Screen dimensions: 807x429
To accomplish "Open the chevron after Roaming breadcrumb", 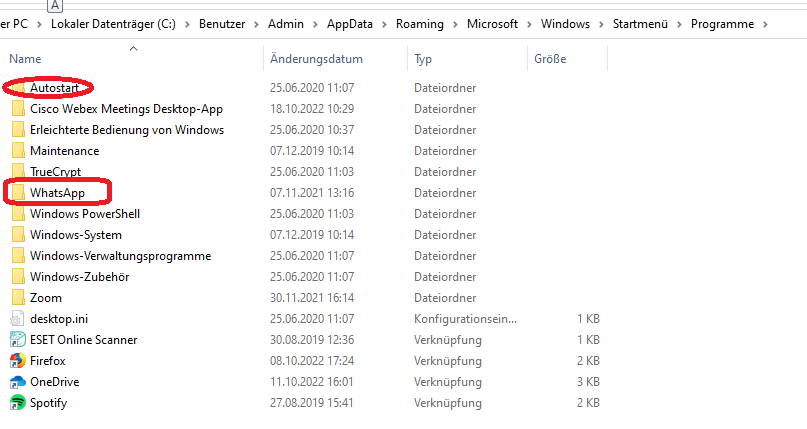I will pos(455,24).
